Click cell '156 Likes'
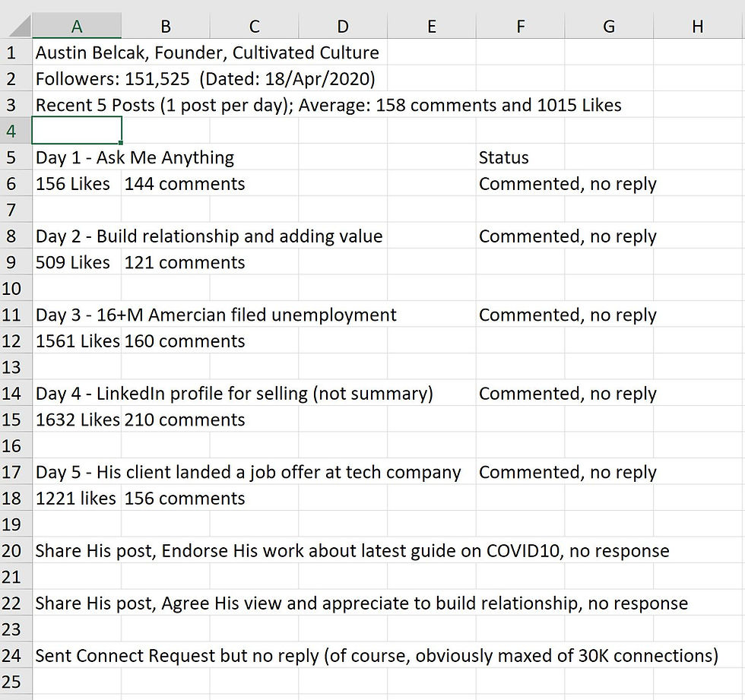745x700 pixels. coord(73,183)
